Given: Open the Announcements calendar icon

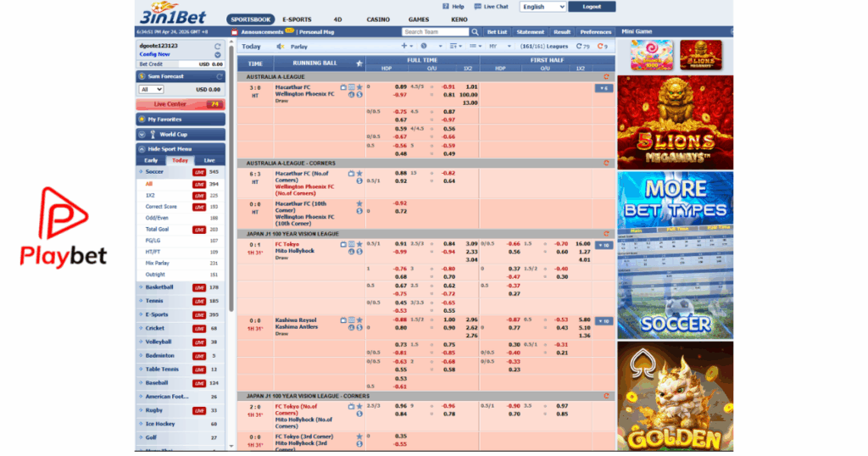Looking at the screenshot, I should click(235, 32).
